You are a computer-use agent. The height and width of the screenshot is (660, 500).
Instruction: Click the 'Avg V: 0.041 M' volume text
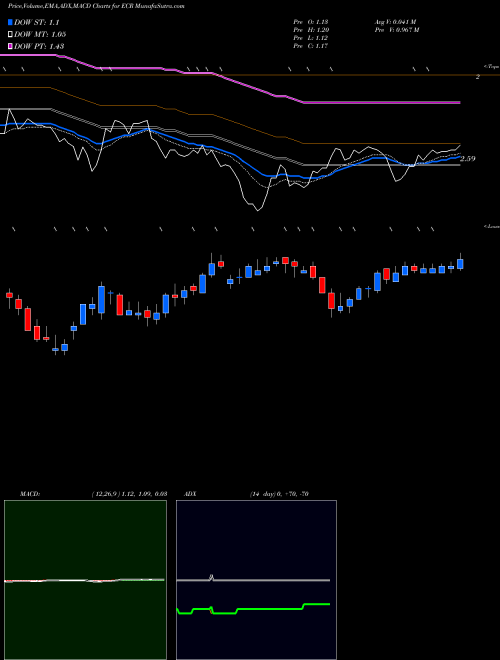pos(395,22)
